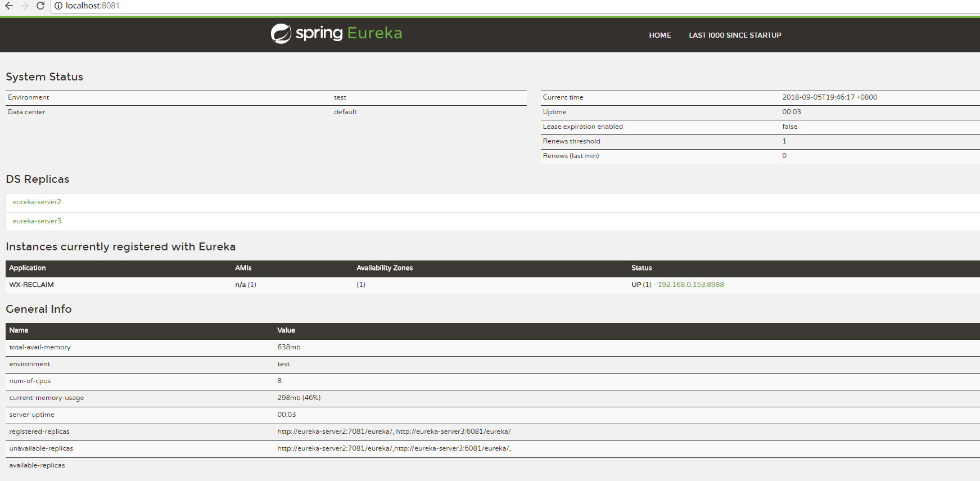Click the 298mb (46%) value
980x481 pixels.
pos(299,398)
